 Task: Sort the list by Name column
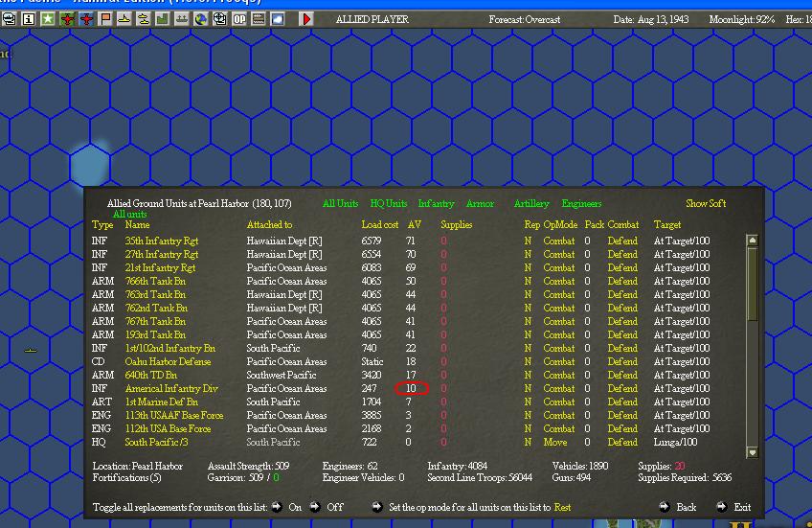pyautogui.click(x=137, y=225)
